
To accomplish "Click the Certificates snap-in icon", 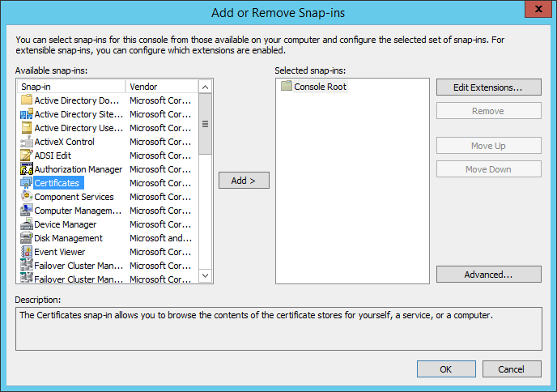I will pyautogui.click(x=26, y=183).
